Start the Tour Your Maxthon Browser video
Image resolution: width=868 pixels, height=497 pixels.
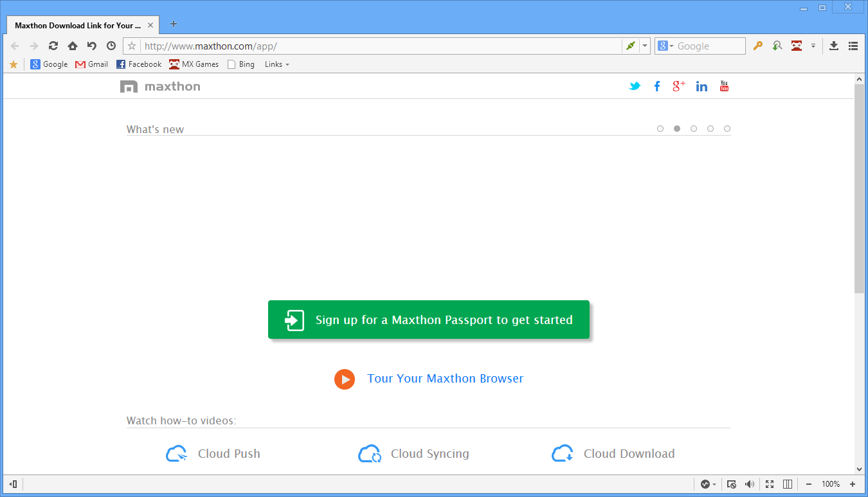[345, 379]
